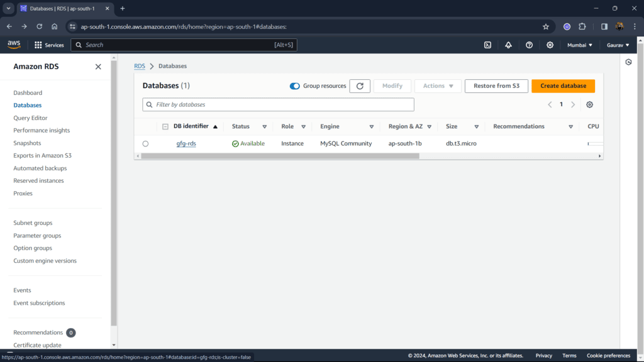Open the notifications bell

[508, 45]
